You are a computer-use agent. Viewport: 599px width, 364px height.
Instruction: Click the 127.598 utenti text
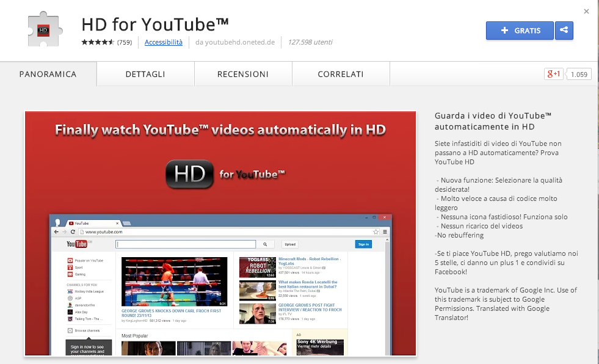(310, 42)
